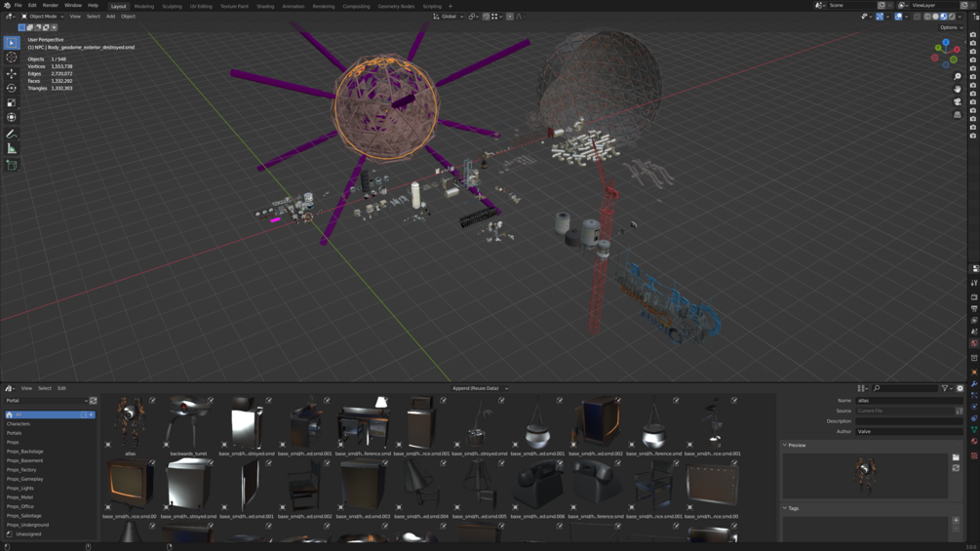Select the Scale tool
The width and height of the screenshot is (980, 551).
[x=12, y=102]
